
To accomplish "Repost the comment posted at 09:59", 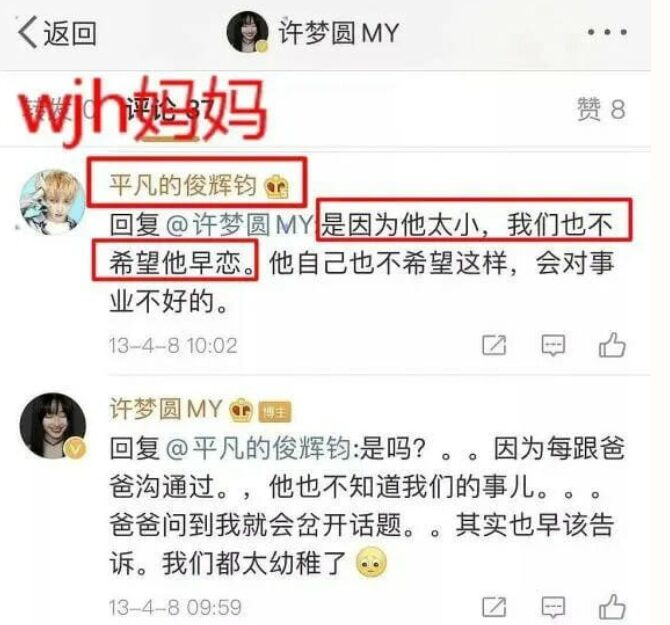I will click(x=494, y=607).
